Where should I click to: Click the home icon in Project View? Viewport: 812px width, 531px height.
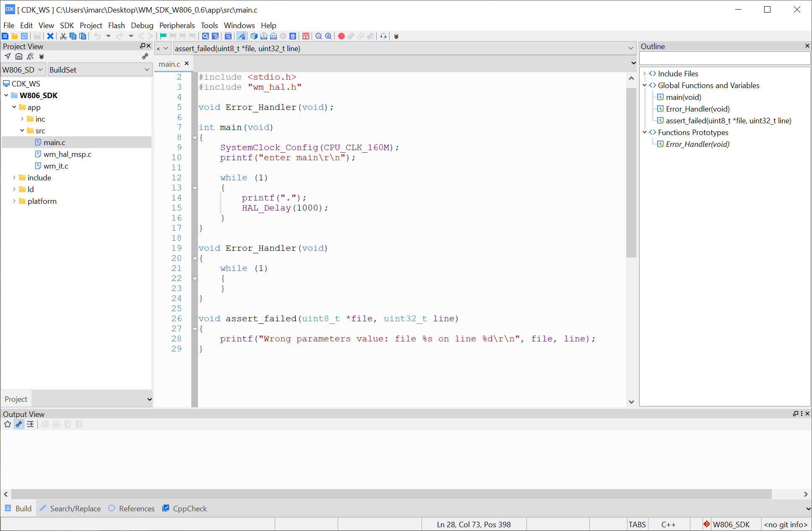point(19,57)
